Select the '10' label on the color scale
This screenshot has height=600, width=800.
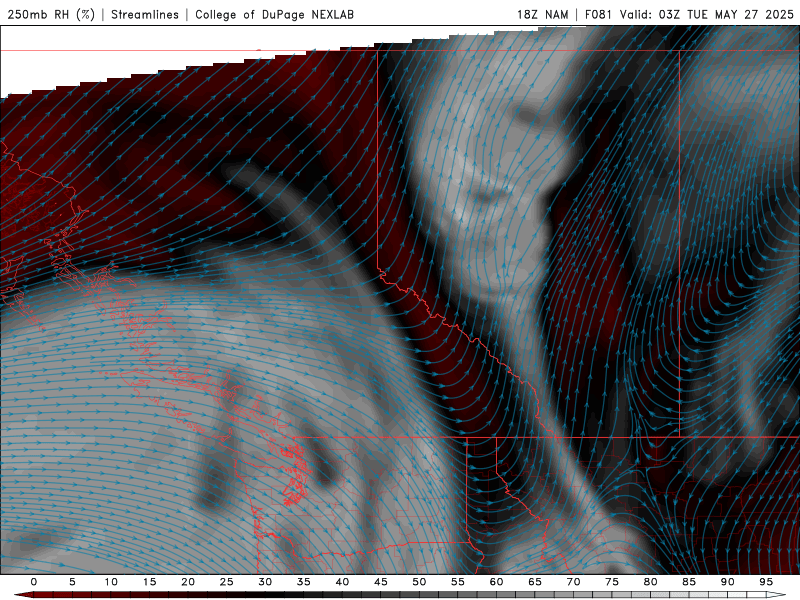(x=111, y=582)
